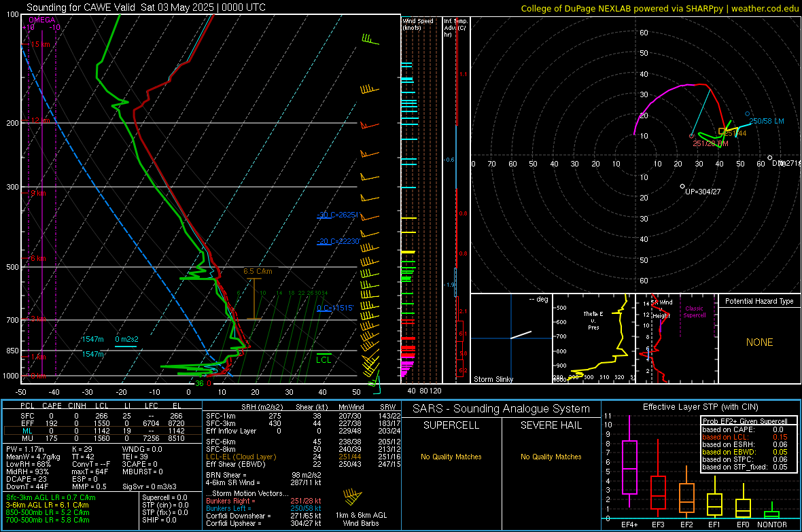Click the 'BRN Shear =' row
The height and width of the screenshot is (532, 802).
pos(264,475)
